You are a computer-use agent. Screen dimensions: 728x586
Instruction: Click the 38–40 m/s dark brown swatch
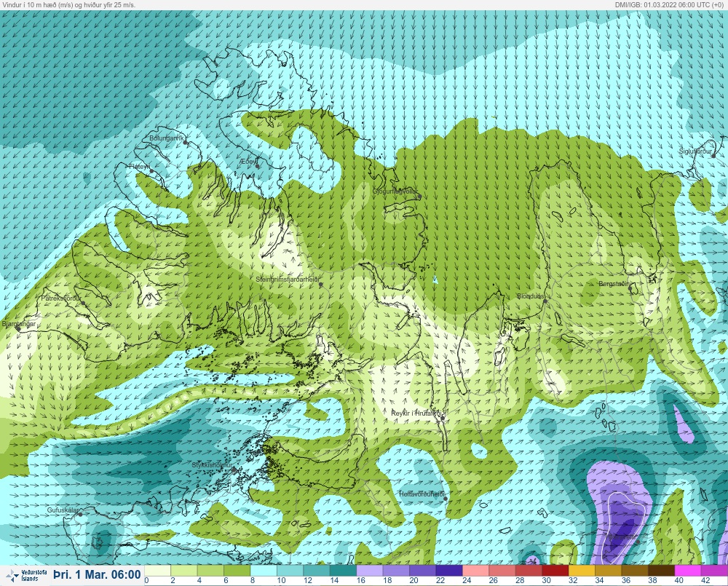[661, 570]
